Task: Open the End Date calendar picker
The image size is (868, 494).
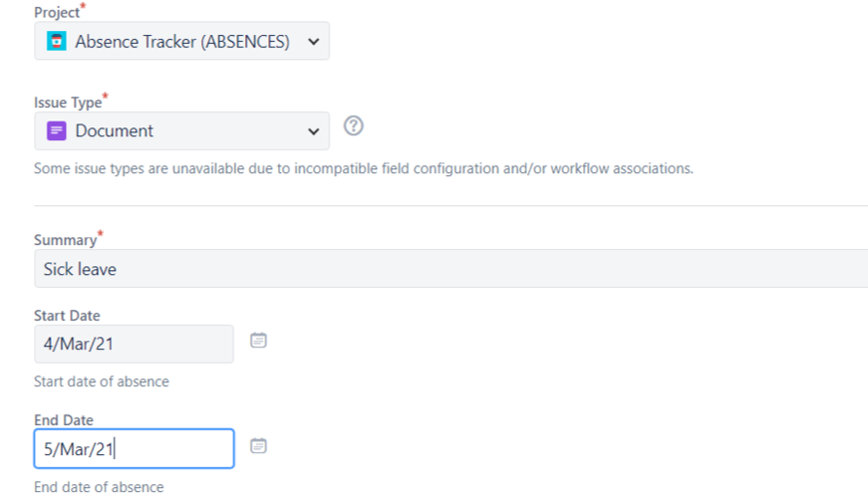Action: (x=258, y=446)
